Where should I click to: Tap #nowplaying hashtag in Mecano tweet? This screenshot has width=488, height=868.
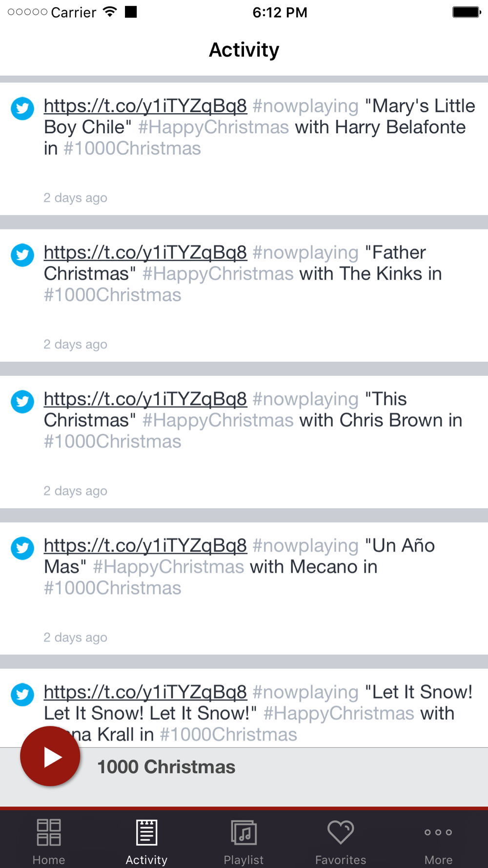tap(305, 545)
